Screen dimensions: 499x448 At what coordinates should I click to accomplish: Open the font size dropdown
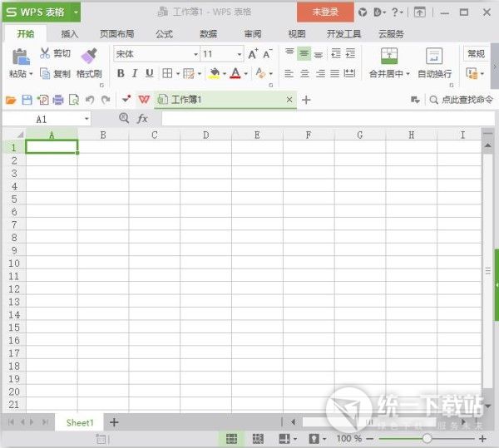point(240,54)
